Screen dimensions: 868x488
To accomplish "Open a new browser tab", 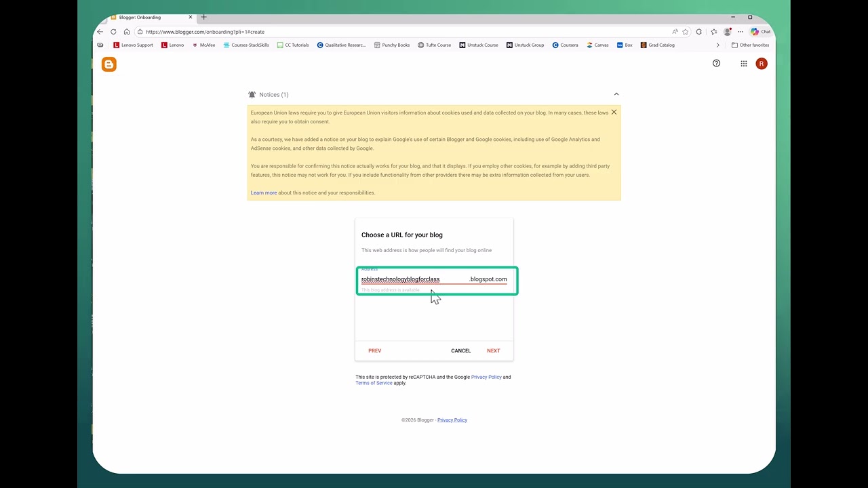I will tap(203, 17).
